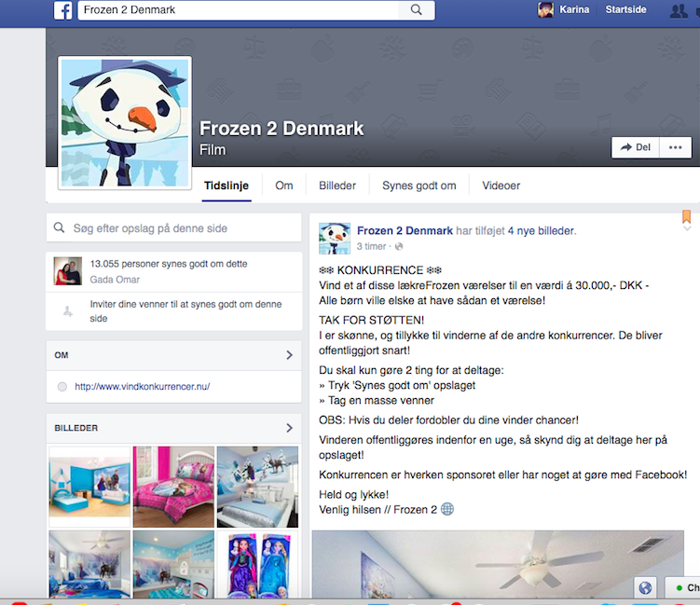Open the reindeer mural bedroom thumbnail

coord(257,488)
